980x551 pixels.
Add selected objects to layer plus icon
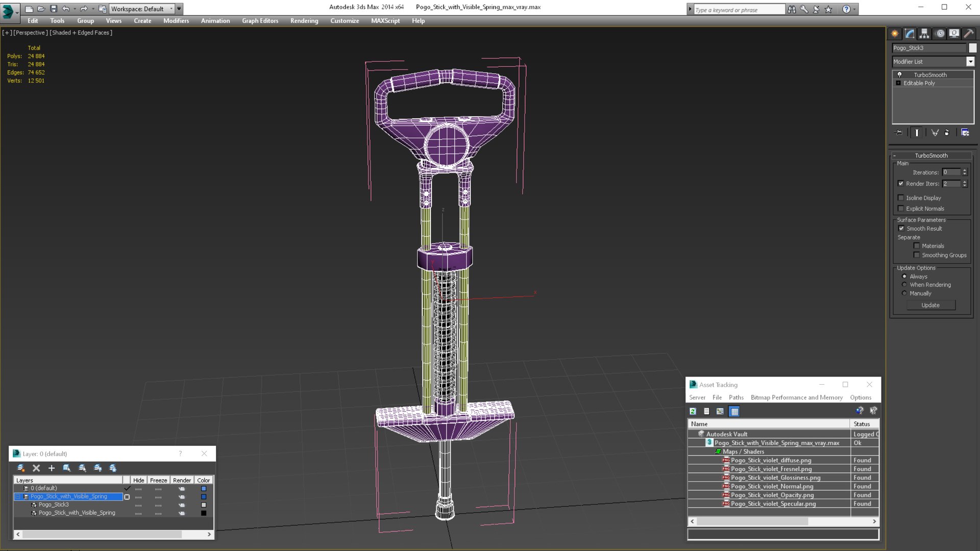tap(51, 468)
